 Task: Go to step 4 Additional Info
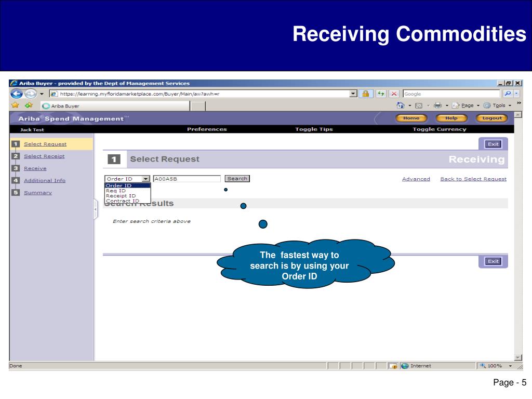[x=45, y=181]
